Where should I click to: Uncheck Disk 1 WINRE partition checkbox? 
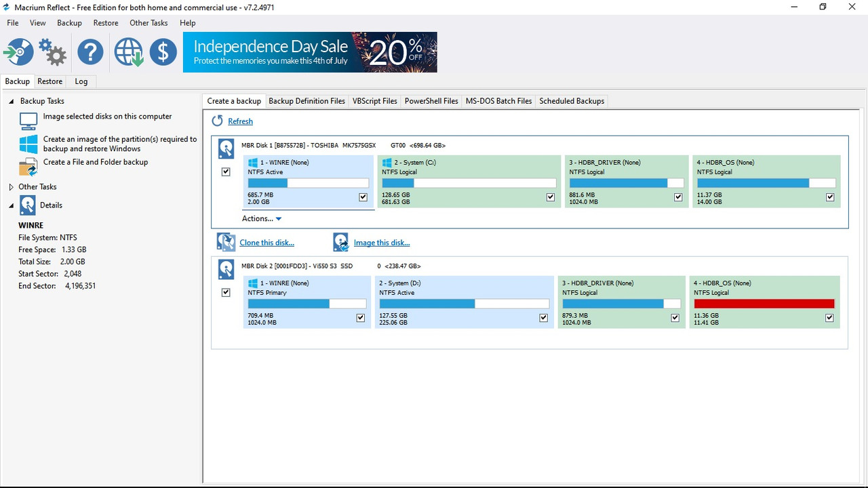tap(363, 197)
